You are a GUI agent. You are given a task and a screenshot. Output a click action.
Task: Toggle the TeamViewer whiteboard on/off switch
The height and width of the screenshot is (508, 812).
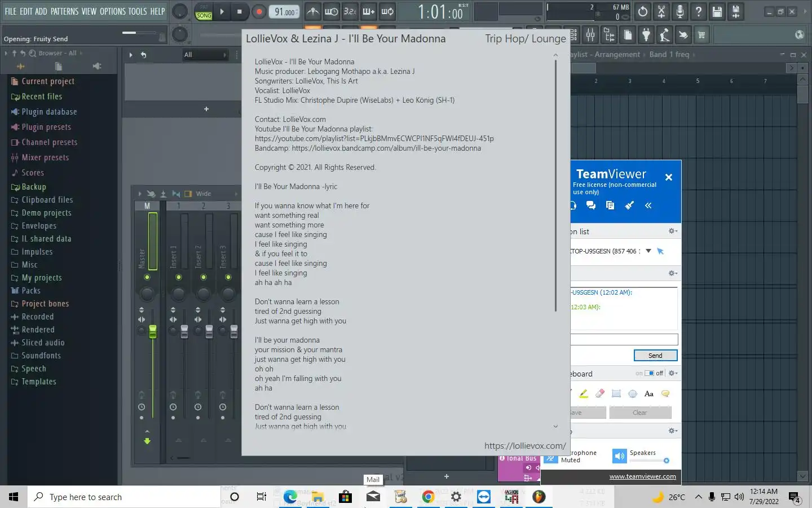[650, 373]
